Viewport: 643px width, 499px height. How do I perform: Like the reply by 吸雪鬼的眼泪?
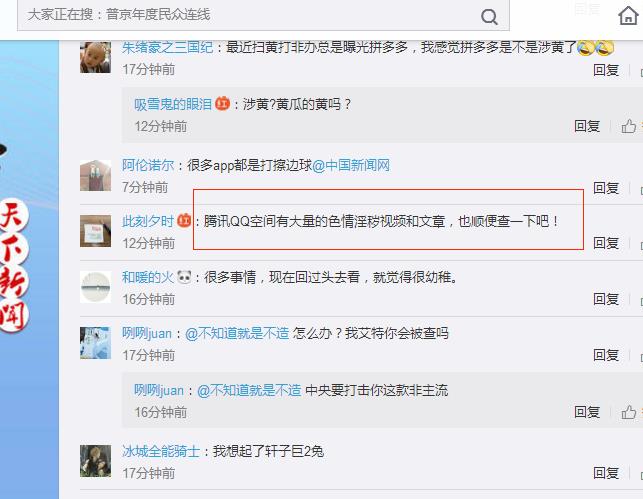pos(629,126)
